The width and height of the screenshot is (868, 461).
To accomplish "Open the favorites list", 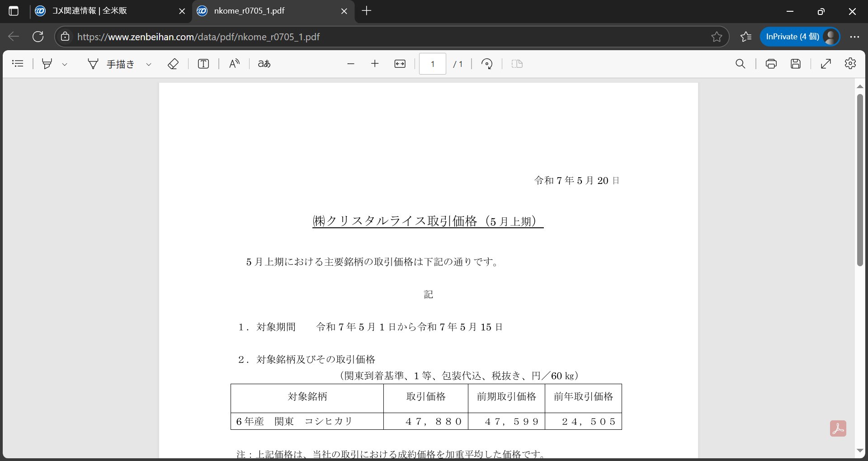I will pos(746,37).
